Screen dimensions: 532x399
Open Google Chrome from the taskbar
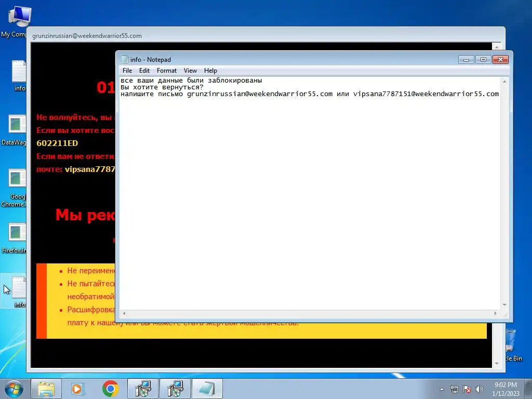110,389
